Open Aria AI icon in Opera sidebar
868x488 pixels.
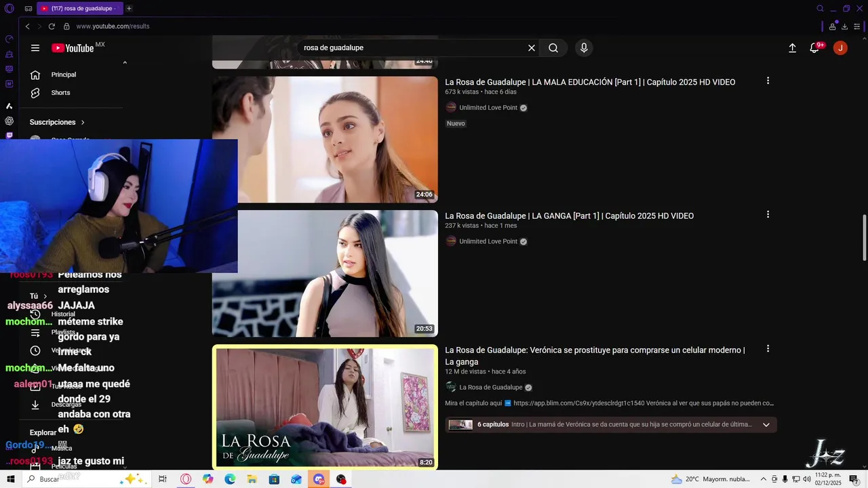9,106
